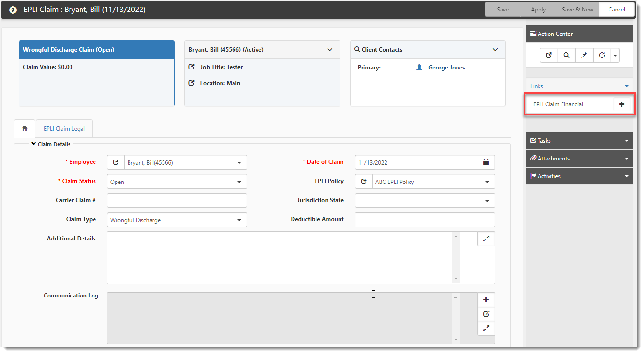The width and height of the screenshot is (644, 354).
Task: Pin the Action Center panel
Action: (x=584, y=55)
